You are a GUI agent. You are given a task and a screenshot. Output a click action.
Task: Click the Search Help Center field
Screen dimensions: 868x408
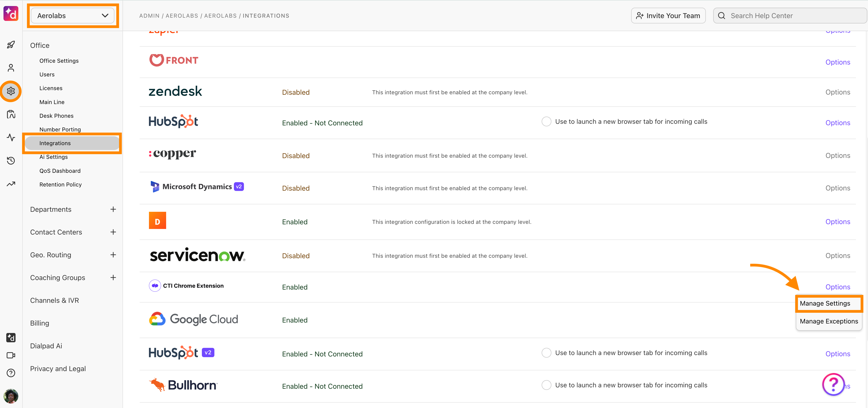[790, 16]
